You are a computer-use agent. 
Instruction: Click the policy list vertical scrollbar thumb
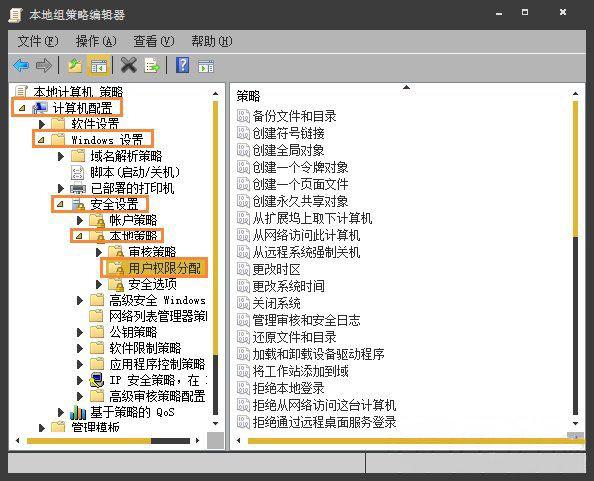pos(575,169)
